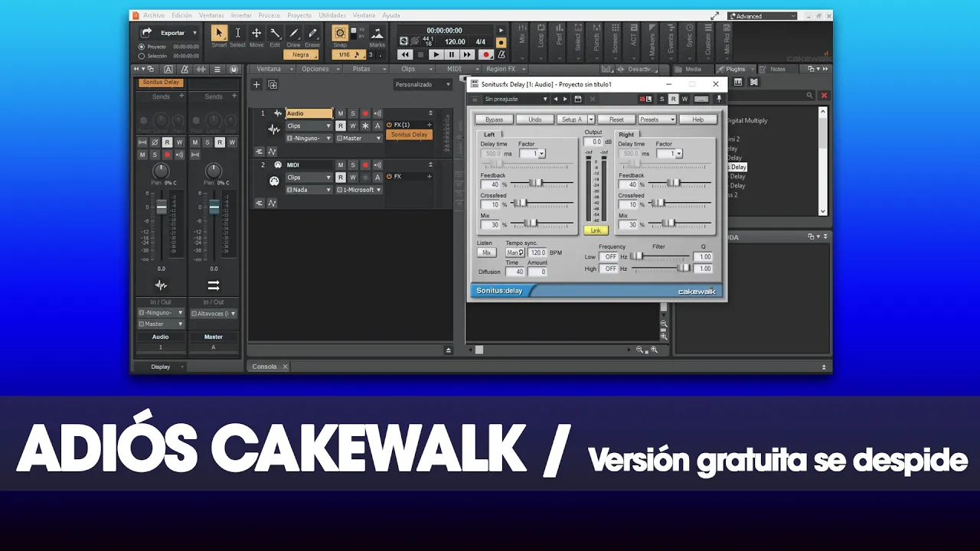Save preset with floppy disk icon

[x=578, y=99]
